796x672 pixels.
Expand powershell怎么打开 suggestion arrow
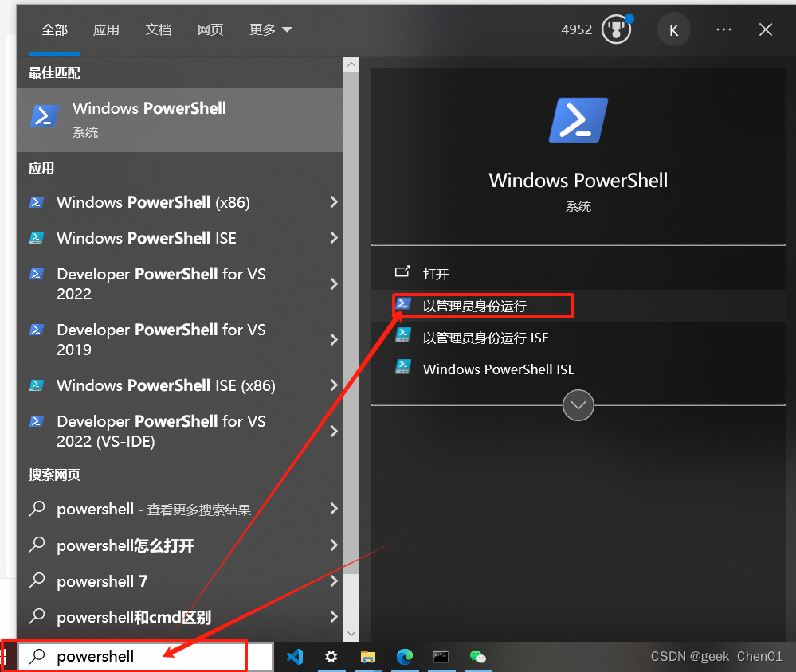coord(334,545)
